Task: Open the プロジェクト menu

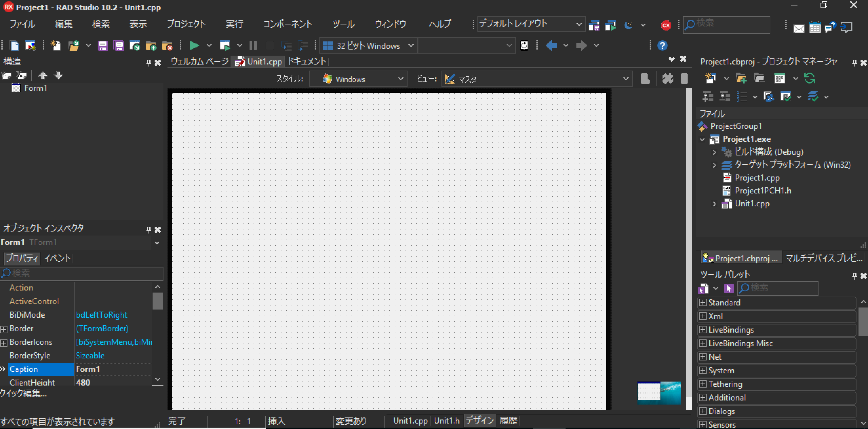Action: [186, 24]
